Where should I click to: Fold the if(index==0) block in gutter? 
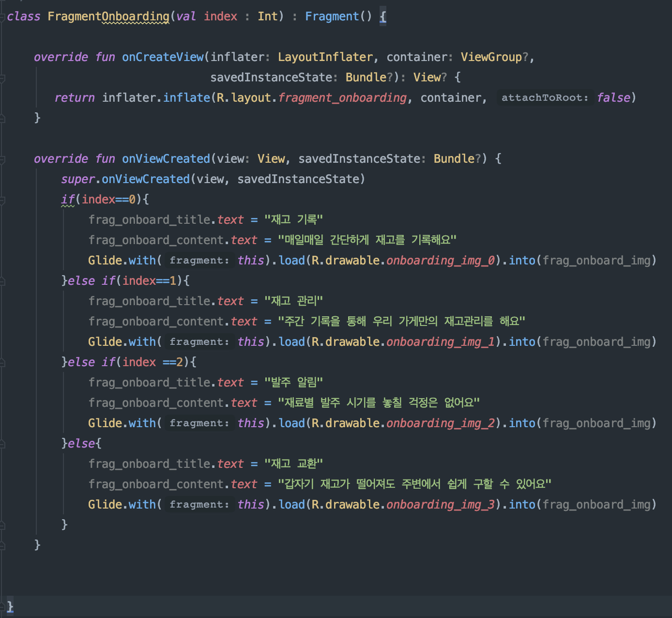coord(2,200)
